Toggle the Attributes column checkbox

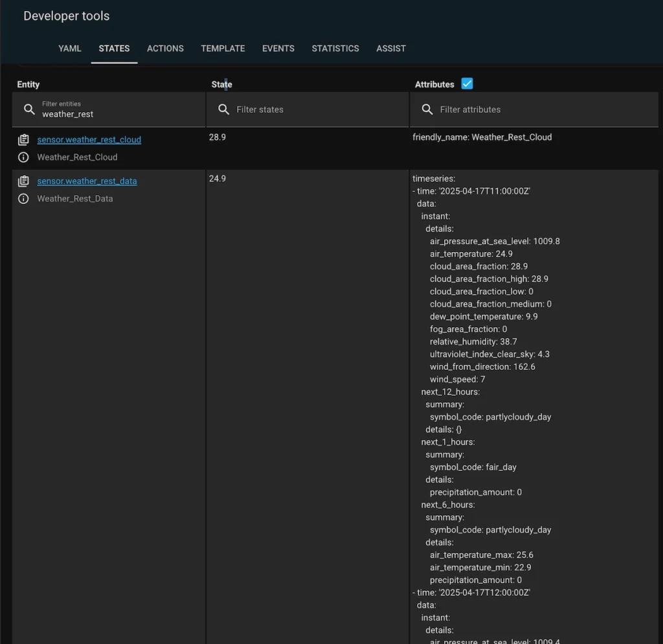467,84
